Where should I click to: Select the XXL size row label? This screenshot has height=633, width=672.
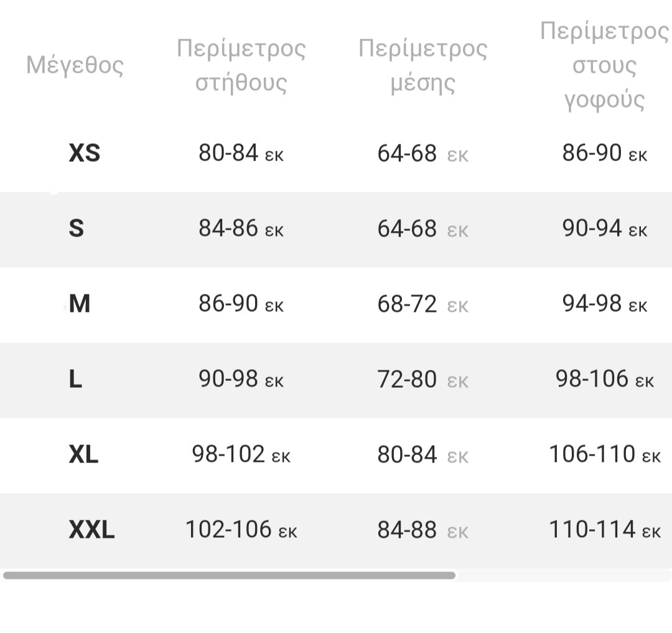pyautogui.click(x=91, y=530)
